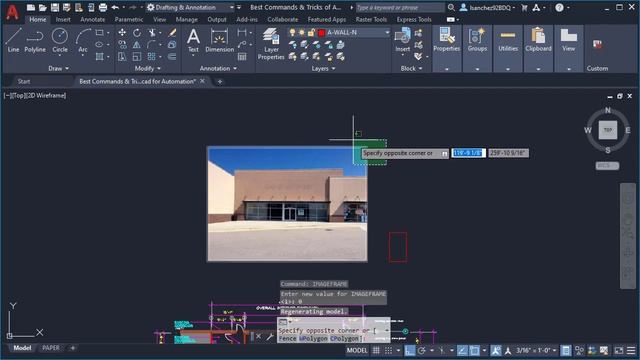Image resolution: width=640 pixels, height=360 pixels.
Task: Expand the Modify panel
Action: pos(148,68)
